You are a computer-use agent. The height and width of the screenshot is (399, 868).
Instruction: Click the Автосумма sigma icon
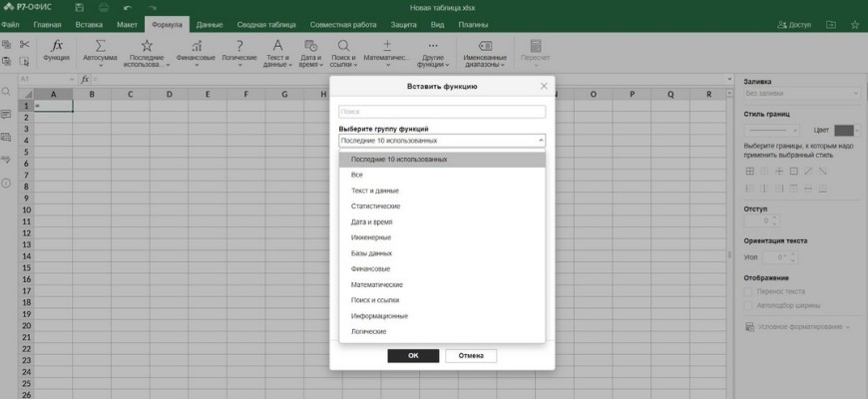tap(101, 47)
